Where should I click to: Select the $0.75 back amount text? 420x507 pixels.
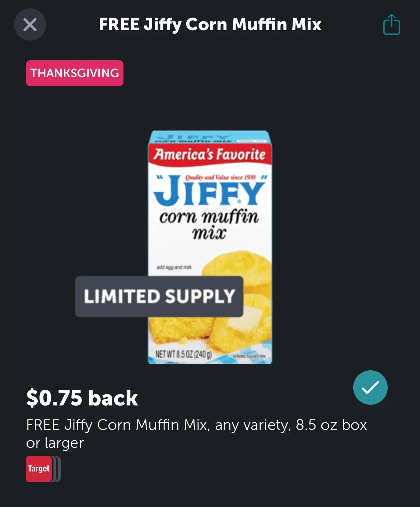point(82,398)
